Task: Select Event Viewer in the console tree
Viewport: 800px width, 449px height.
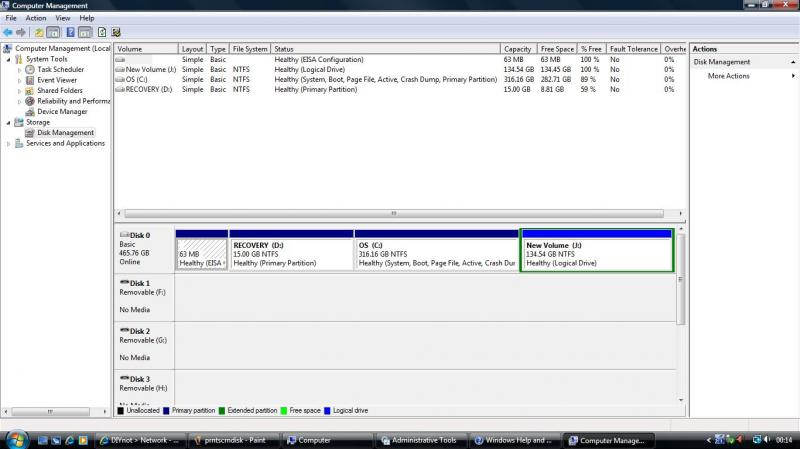Action: [x=57, y=80]
